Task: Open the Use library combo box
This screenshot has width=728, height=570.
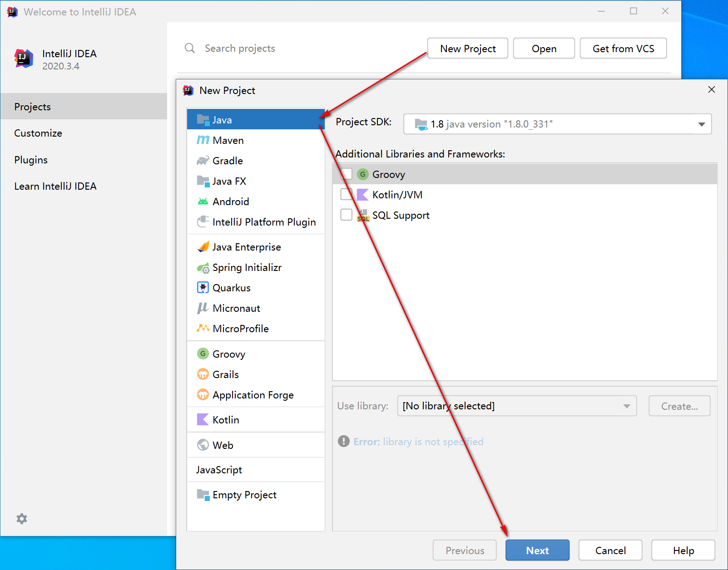Action: tap(517, 406)
